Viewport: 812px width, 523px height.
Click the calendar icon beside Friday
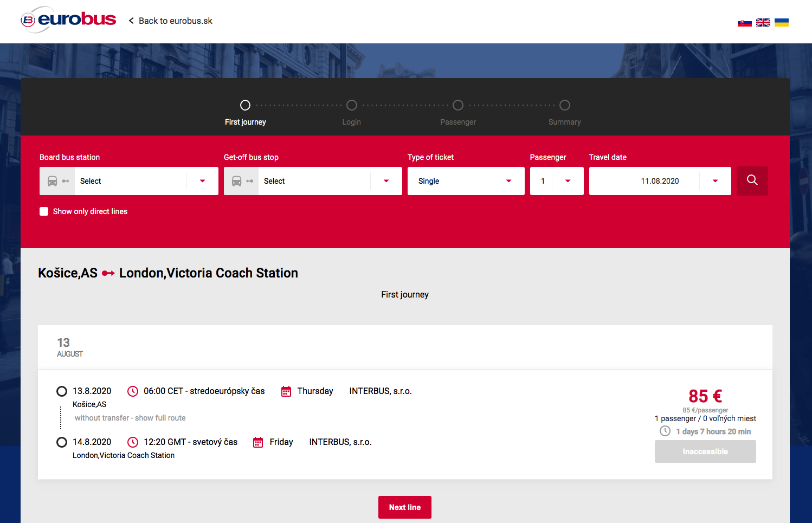click(x=259, y=442)
